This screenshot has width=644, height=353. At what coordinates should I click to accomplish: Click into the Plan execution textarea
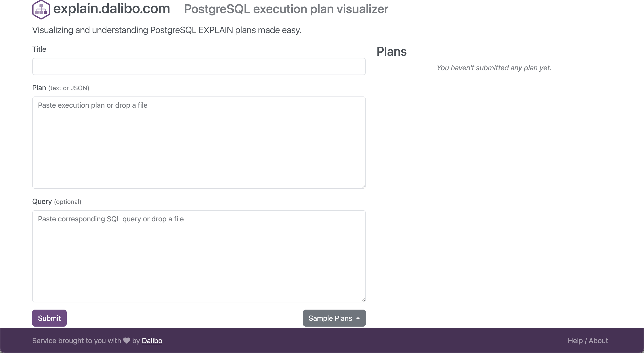(x=199, y=143)
